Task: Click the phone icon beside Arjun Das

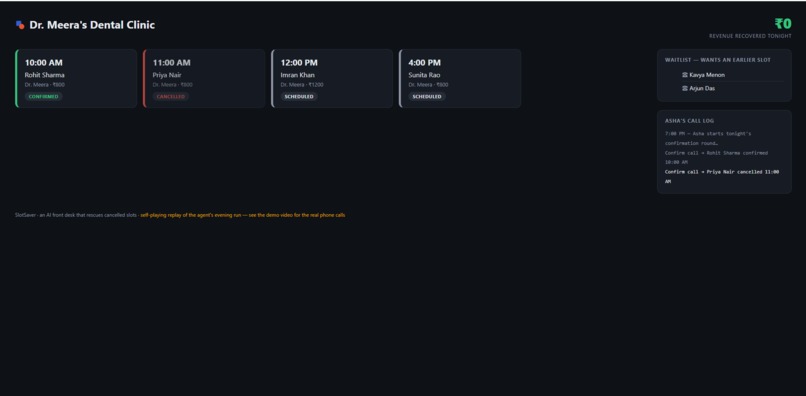Action: pyautogui.click(x=685, y=88)
